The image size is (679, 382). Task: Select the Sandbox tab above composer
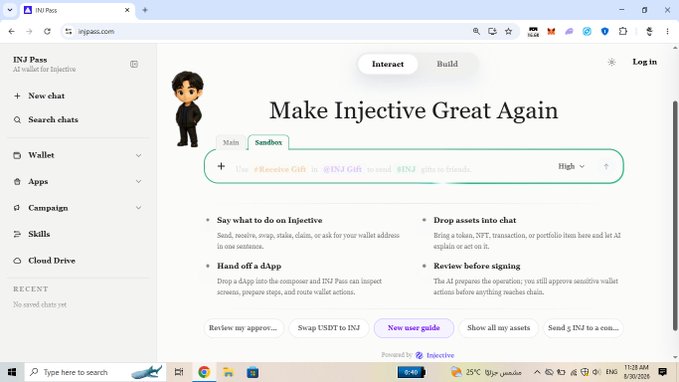268,142
